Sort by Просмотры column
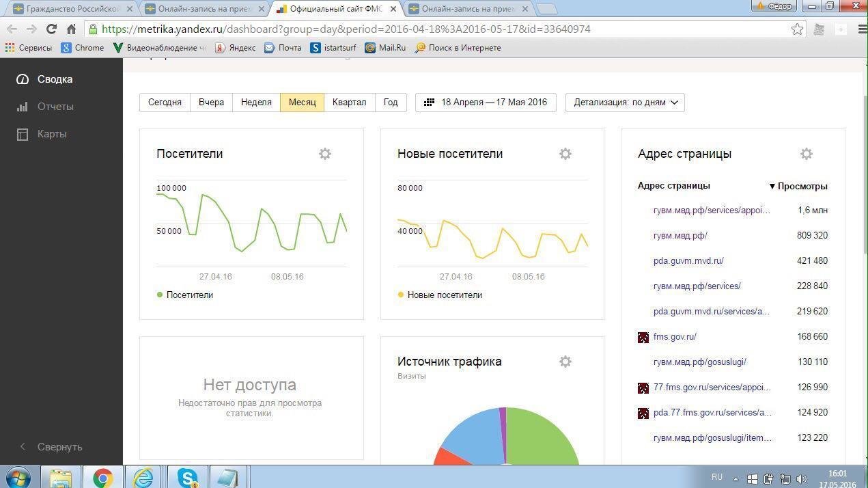 click(x=798, y=186)
